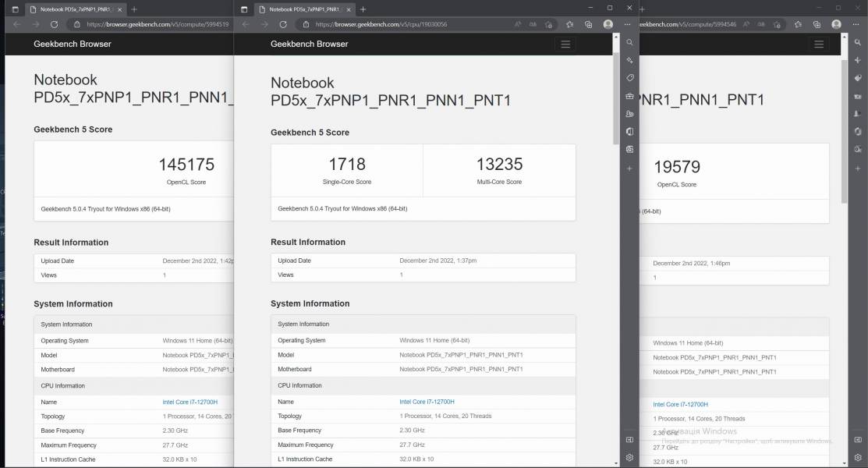Go back in the middle window
The image size is (868, 468).
click(x=246, y=24)
